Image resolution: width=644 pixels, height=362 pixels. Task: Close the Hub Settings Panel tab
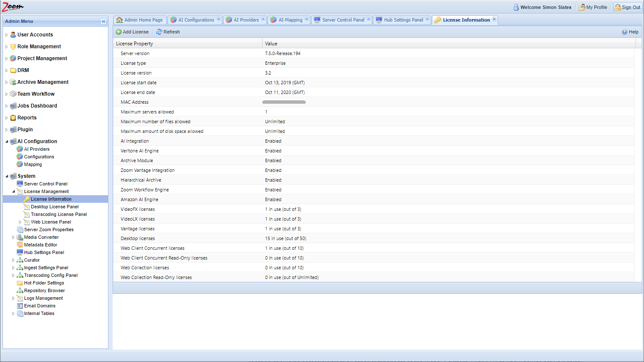(428, 19)
